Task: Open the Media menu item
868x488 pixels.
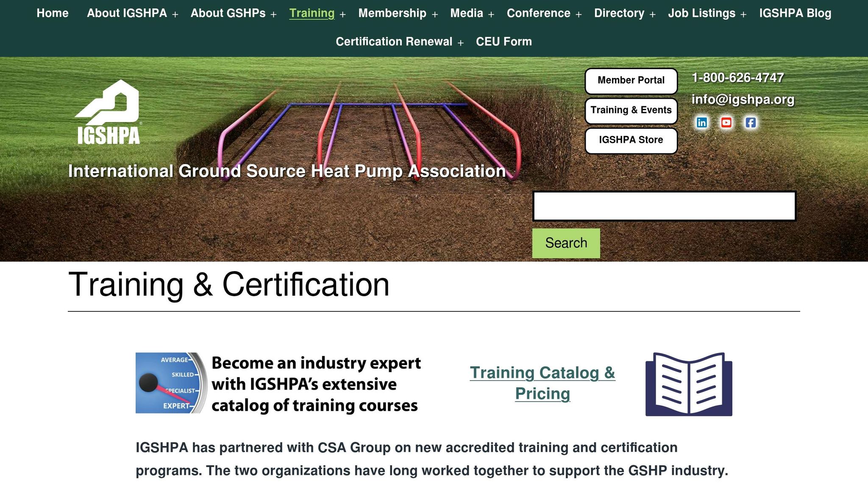Action: click(467, 13)
